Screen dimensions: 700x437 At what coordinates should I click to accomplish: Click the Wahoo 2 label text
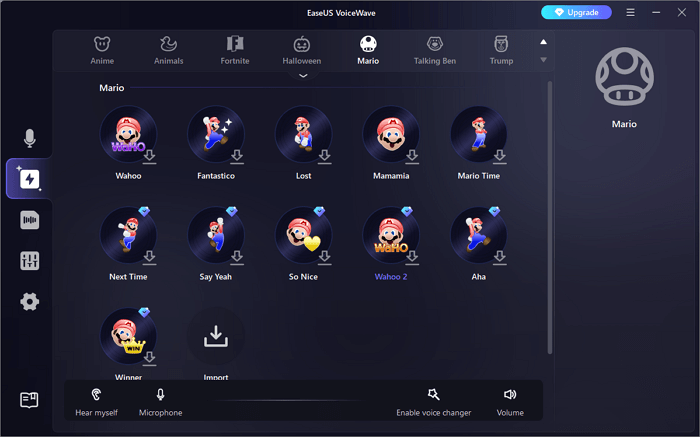click(x=391, y=277)
